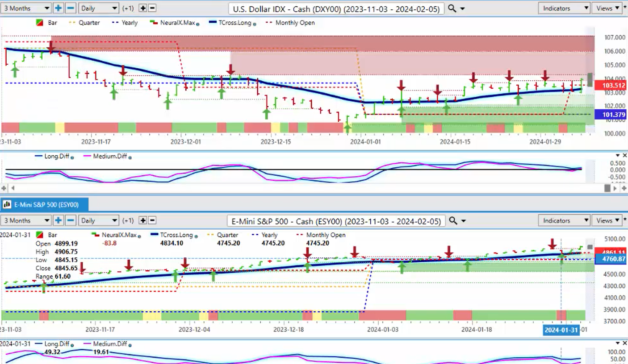Click the E-Mini S&P 500 symbol title field
628x364 pixels.
click(x=336, y=221)
